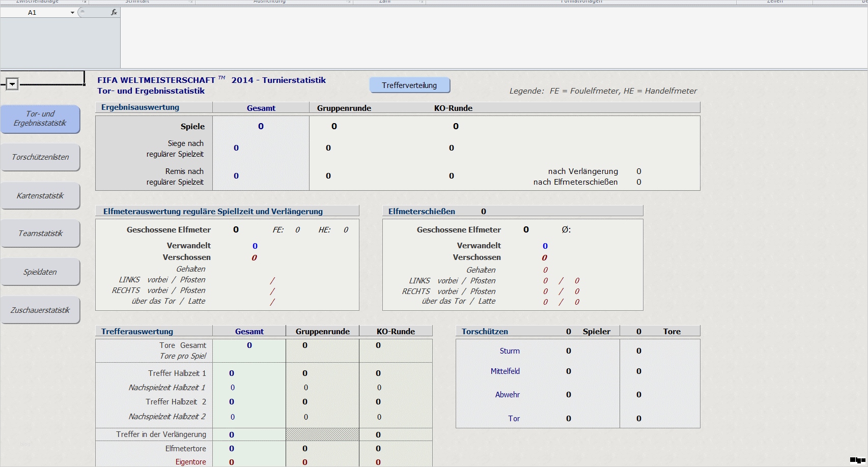This screenshot has width=868, height=467.
Task: Click the FIFA WELTMEISTERSCHAFT 2014 title text
Action: [x=212, y=80]
